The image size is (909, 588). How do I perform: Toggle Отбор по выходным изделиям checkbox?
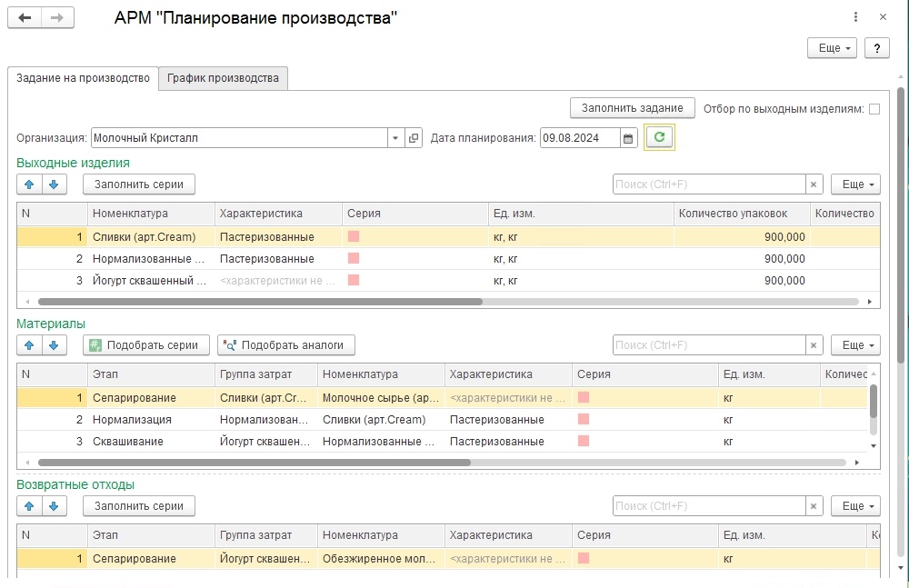point(874,109)
